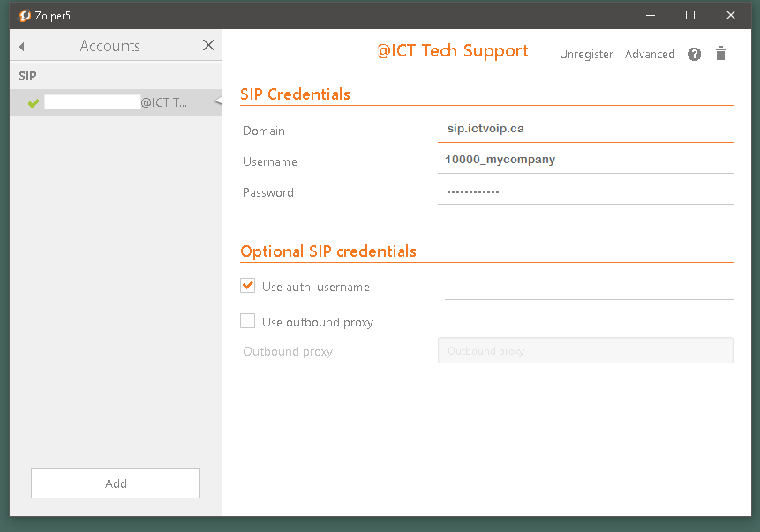Click the @ICT Tech Support account title
760x532 pixels.
(453, 51)
